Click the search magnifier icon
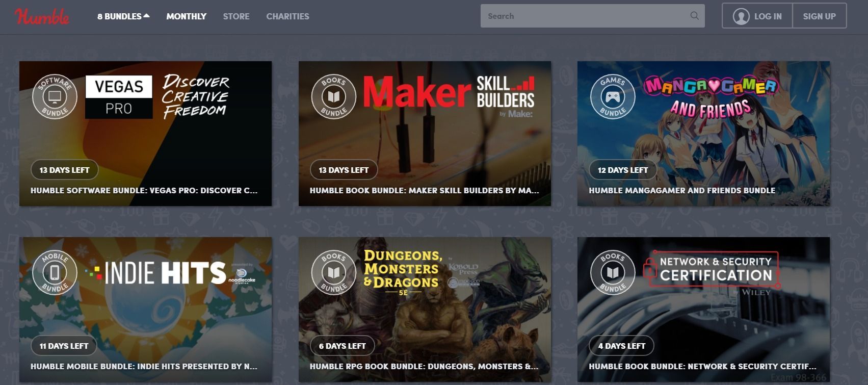 [694, 16]
